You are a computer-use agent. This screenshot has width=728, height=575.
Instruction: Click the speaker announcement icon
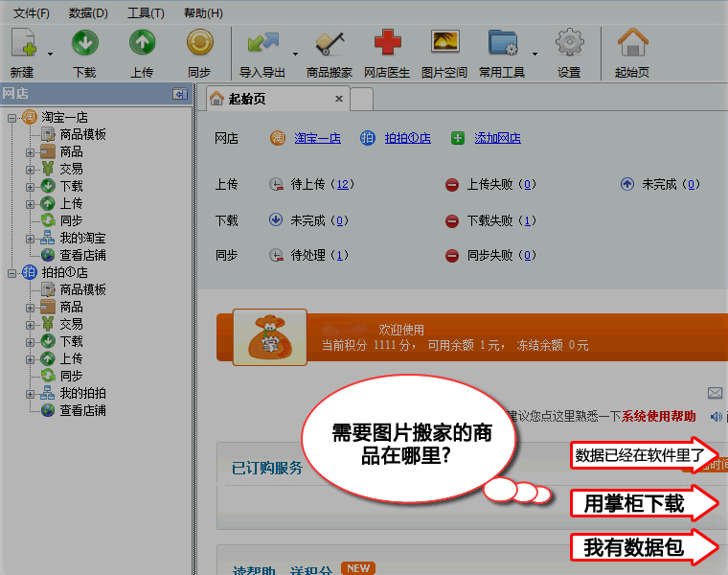[x=716, y=417]
